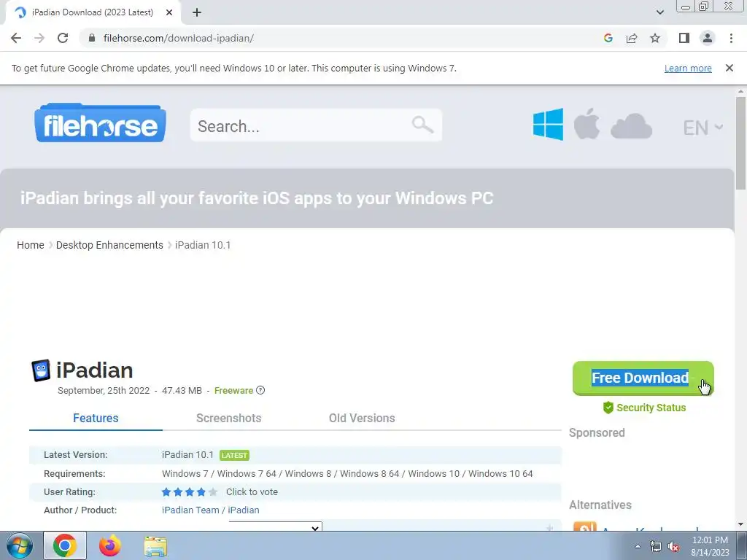Viewport: 747px width, 560px height.
Task: Share this page icon
Action: [632, 38]
